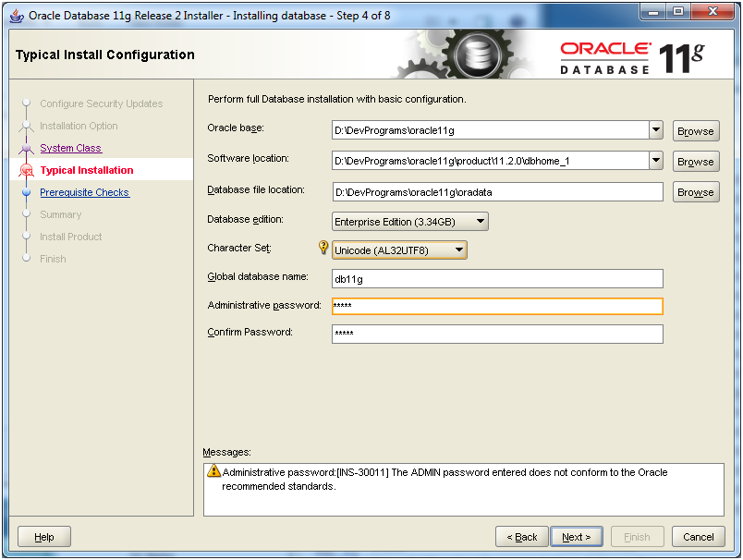Screen dimensions: 743x560
Task: Click the INS-30011 warning message text
Action: [445, 479]
